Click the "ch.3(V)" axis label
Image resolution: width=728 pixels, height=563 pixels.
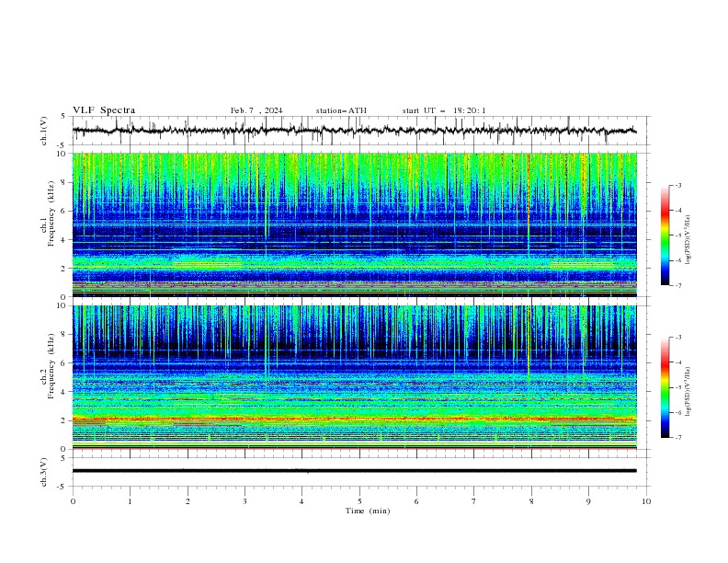click(x=44, y=472)
